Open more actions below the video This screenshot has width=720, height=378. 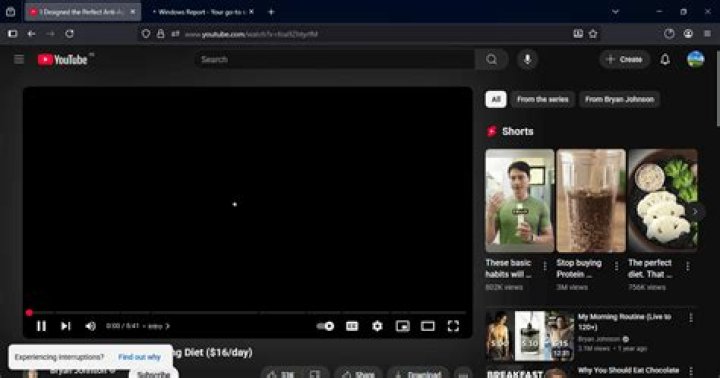[x=463, y=374]
